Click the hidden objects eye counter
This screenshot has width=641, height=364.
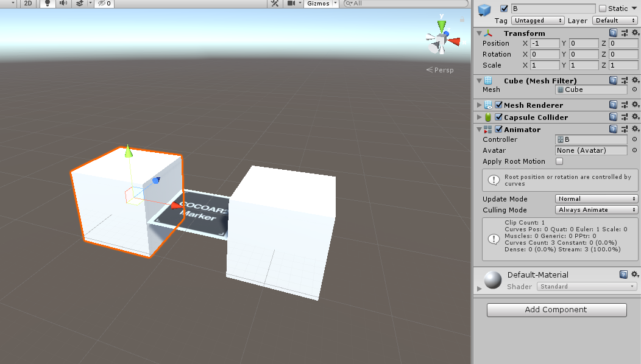tap(105, 3)
